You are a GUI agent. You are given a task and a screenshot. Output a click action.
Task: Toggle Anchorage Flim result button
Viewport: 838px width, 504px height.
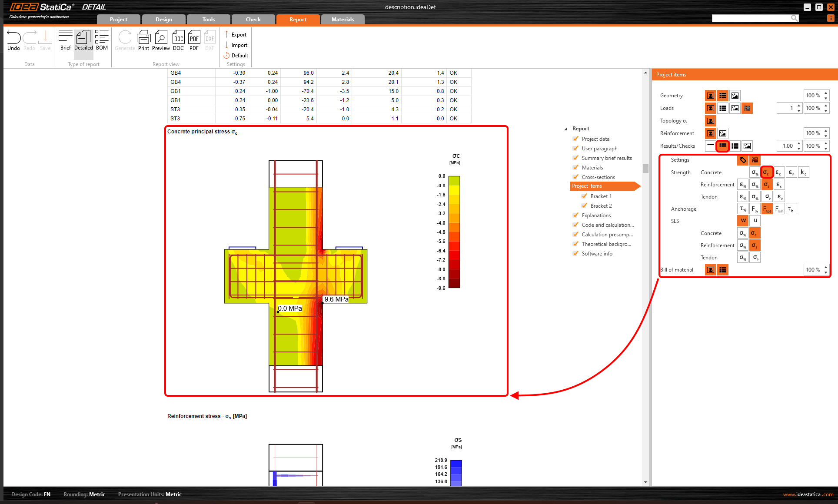pos(779,209)
